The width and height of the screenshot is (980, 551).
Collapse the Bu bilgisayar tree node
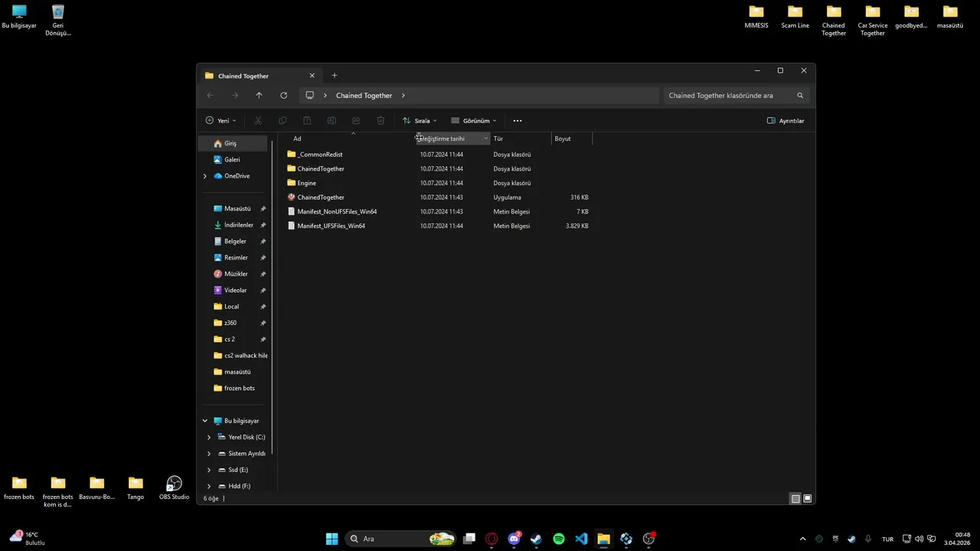pyautogui.click(x=204, y=421)
